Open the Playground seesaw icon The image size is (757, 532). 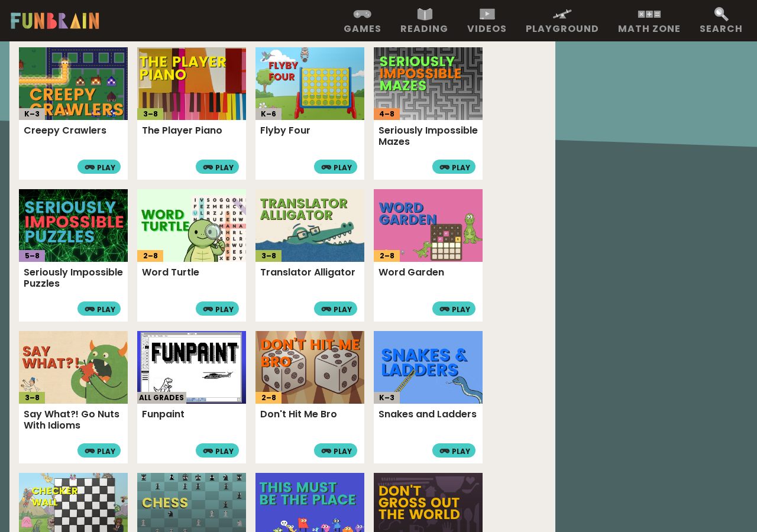[562, 14]
